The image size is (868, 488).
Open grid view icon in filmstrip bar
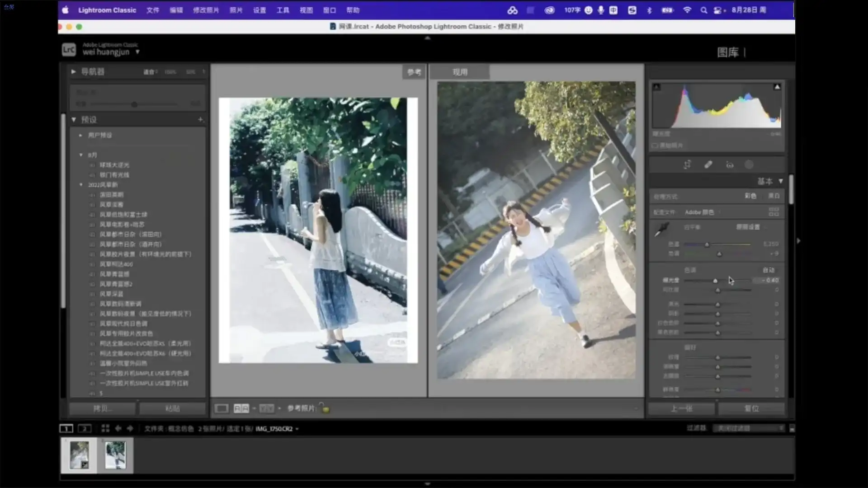(x=105, y=428)
